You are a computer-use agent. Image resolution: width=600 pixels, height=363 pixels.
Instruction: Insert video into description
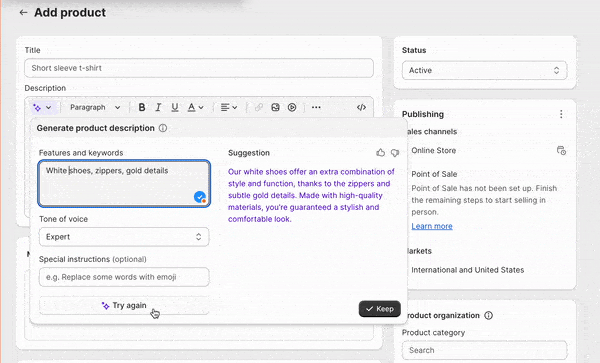[292, 107]
